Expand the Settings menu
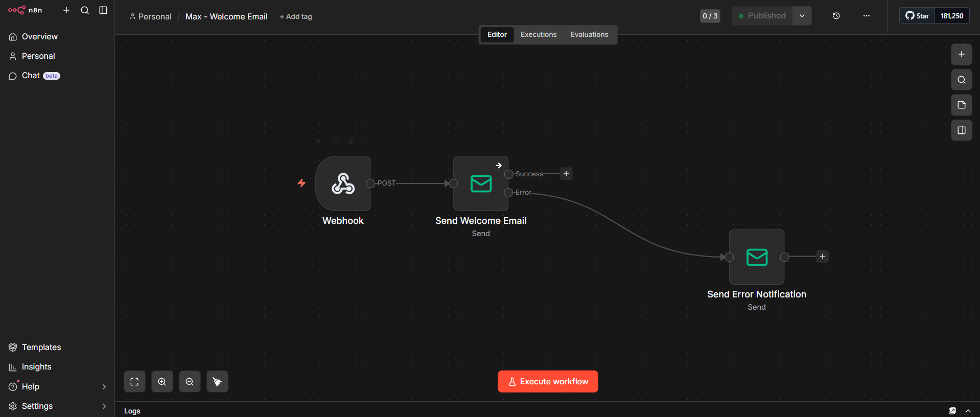980x417 pixels. [x=57, y=406]
